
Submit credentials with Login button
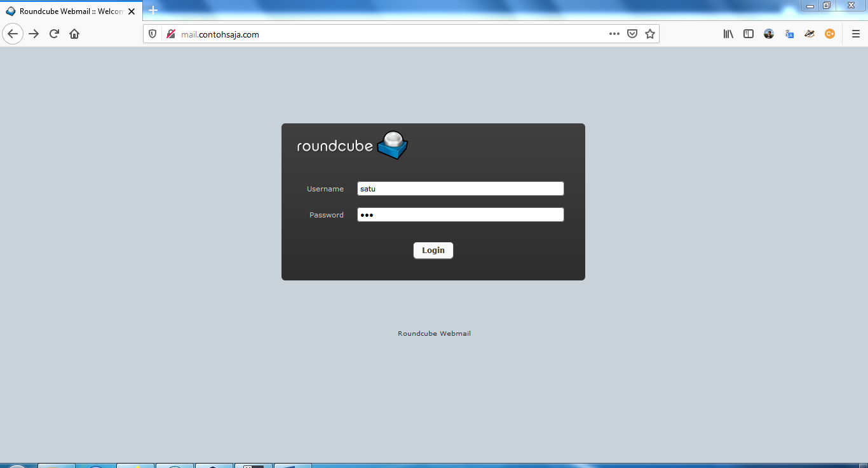click(433, 251)
